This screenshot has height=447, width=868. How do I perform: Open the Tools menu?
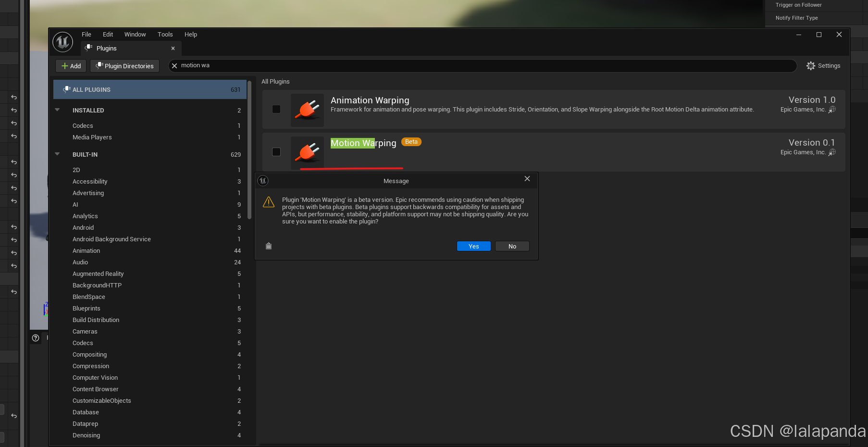(165, 35)
